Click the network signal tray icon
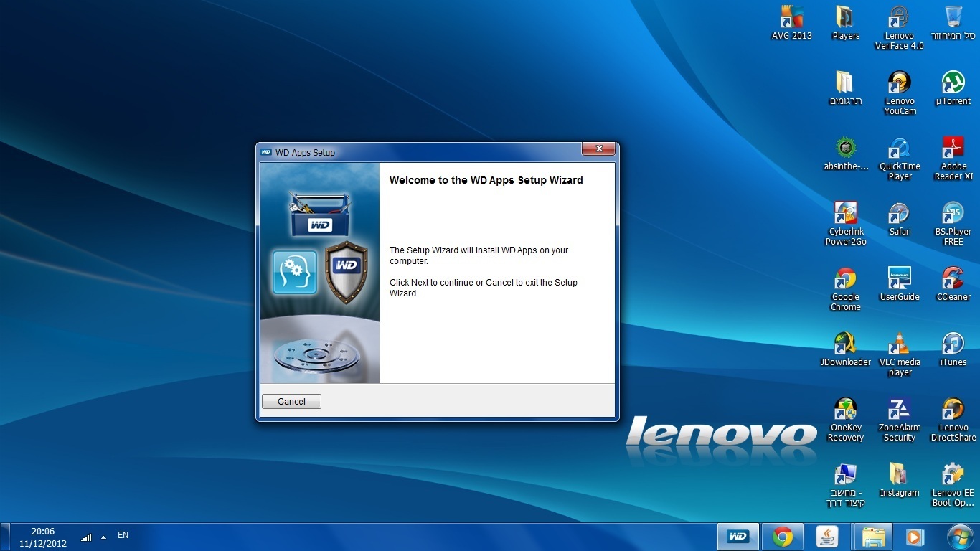980x551 pixels. click(x=86, y=537)
